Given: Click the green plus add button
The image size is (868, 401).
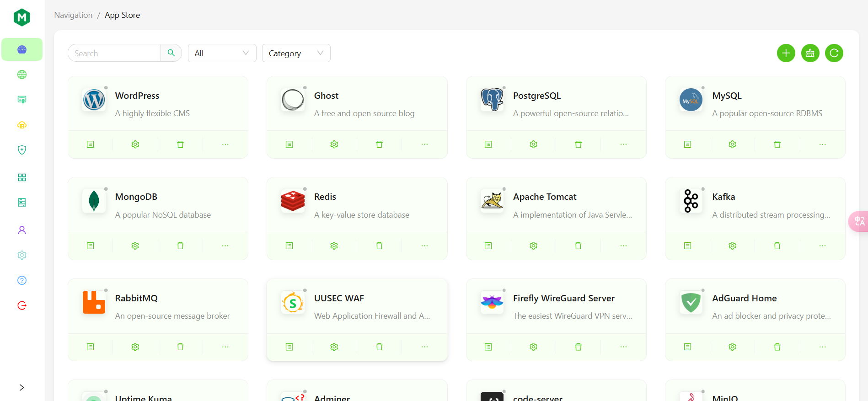Looking at the screenshot, I should [786, 53].
